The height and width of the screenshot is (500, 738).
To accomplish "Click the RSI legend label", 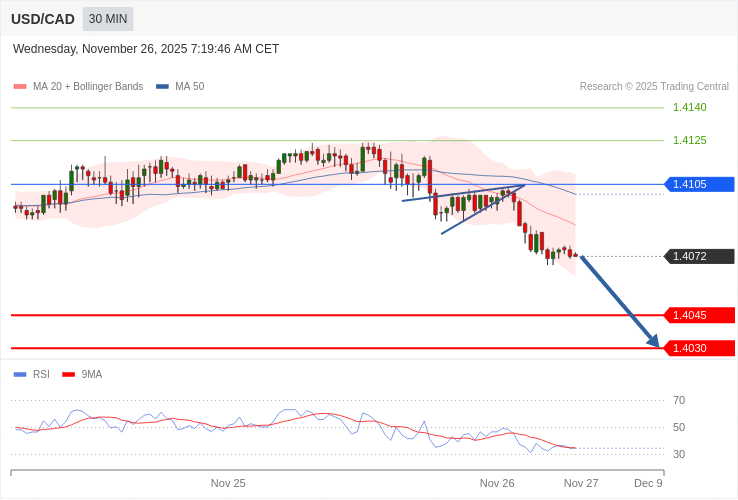I will coord(41,375).
